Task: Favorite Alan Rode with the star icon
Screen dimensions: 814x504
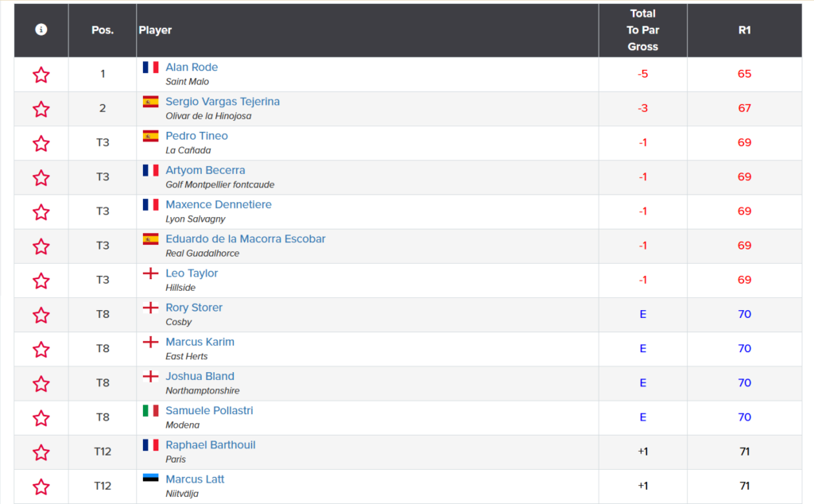Action: pyautogui.click(x=41, y=75)
